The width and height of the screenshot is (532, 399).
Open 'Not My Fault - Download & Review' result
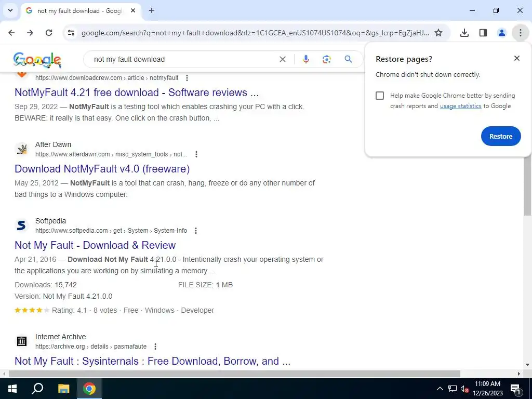click(x=95, y=245)
